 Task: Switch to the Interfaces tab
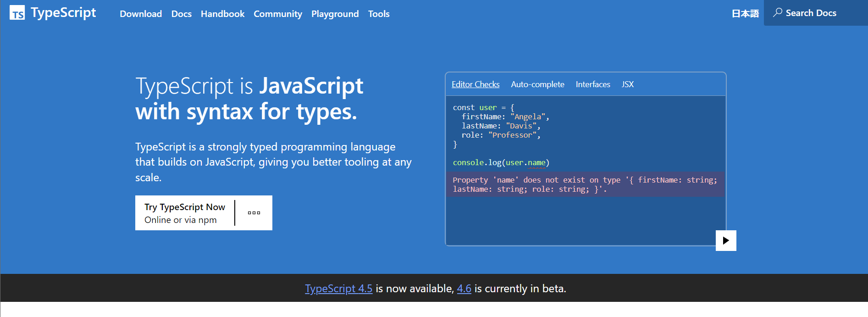(593, 84)
